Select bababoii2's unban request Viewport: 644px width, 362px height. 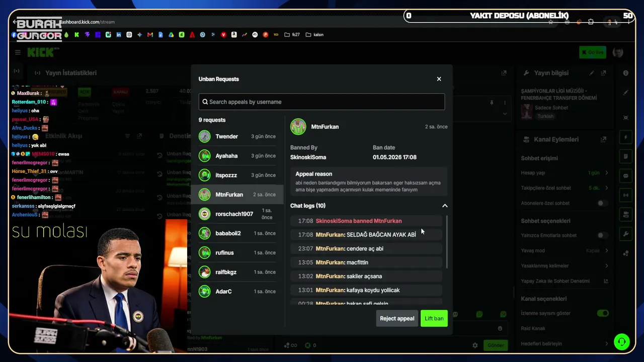[237, 233]
